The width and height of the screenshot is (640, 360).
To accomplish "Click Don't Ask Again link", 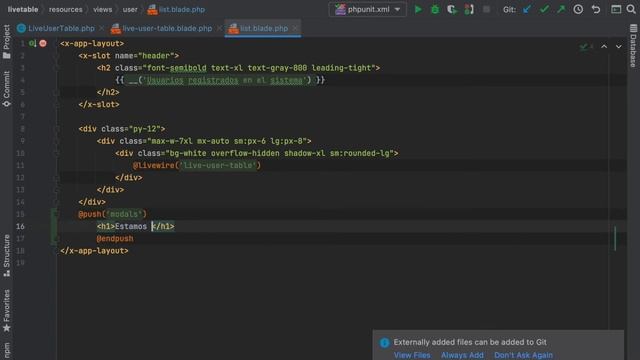I will click(523, 355).
